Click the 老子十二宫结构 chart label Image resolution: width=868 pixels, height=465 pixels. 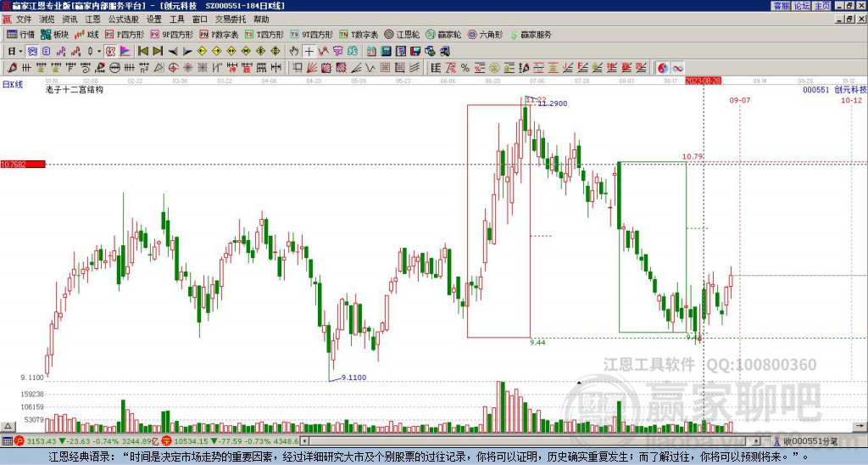pos(75,89)
